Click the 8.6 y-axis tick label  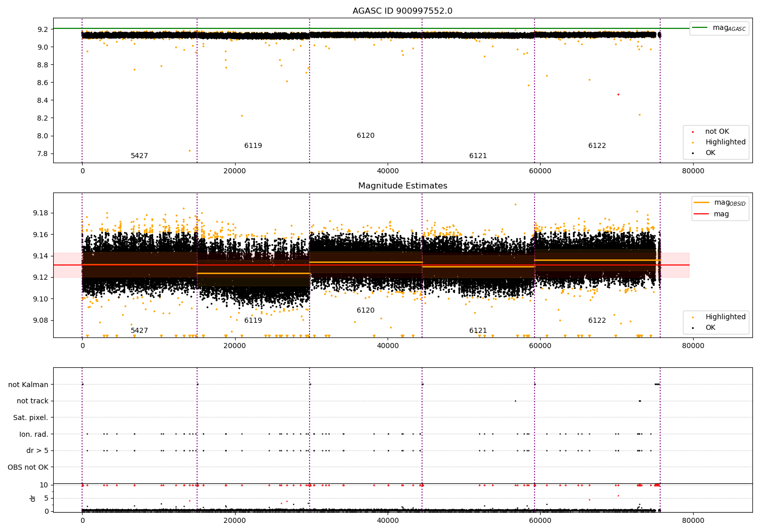click(x=43, y=83)
